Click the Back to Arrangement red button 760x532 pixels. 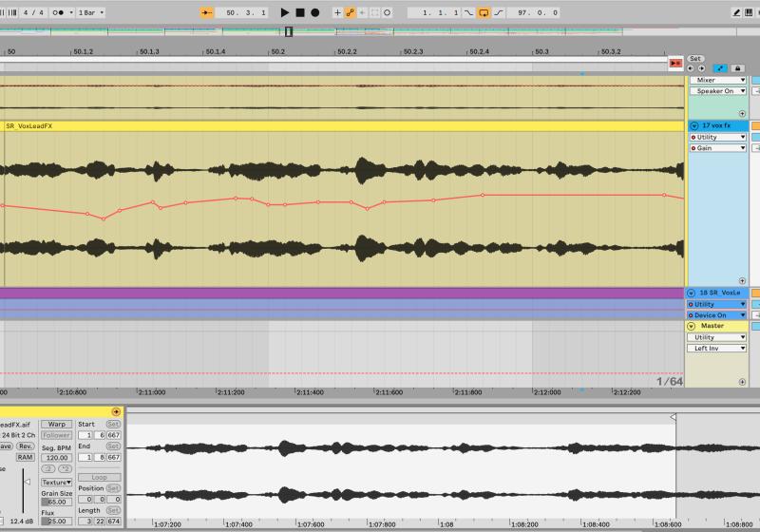pyautogui.click(x=674, y=63)
